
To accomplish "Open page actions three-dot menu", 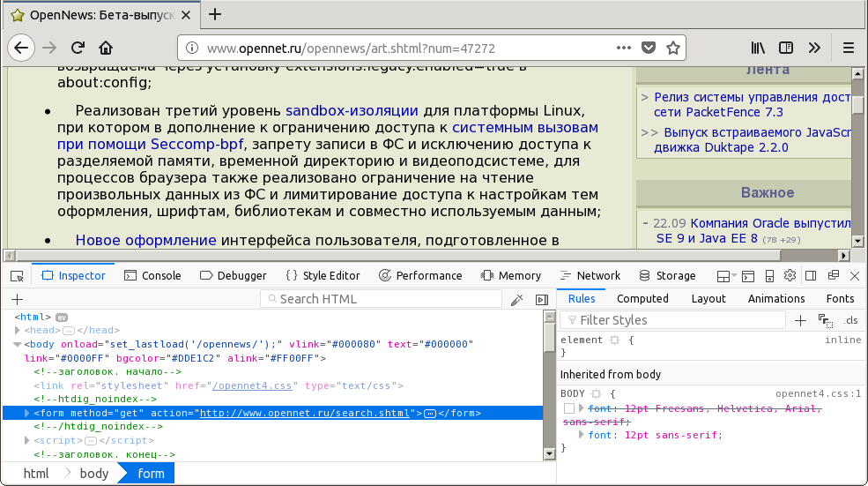I will click(623, 49).
